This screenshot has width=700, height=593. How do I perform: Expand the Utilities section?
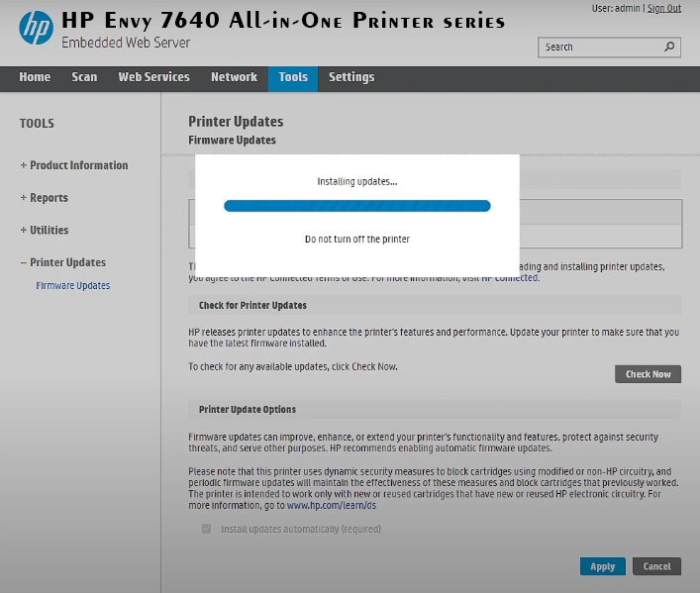(45, 230)
